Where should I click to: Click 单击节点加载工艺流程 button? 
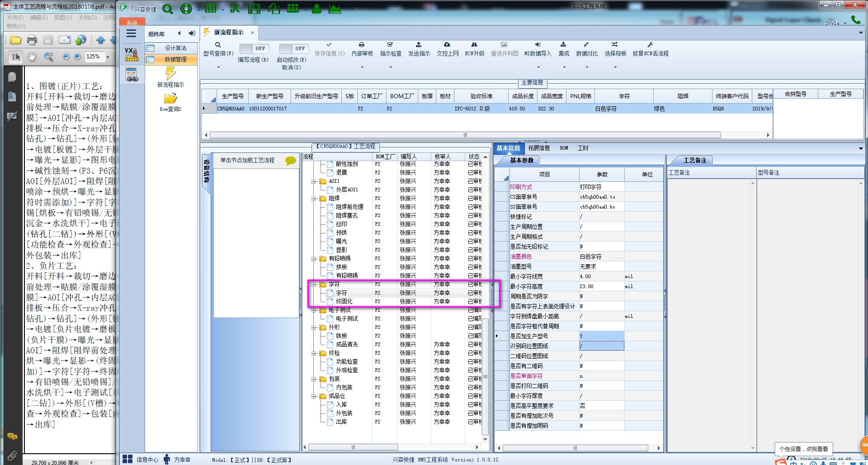tap(247, 160)
